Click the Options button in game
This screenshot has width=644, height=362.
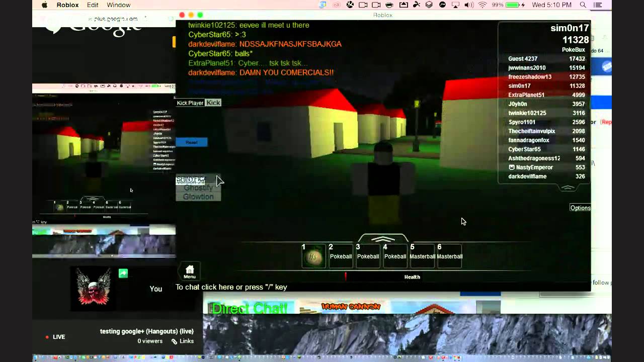[x=580, y=208]
